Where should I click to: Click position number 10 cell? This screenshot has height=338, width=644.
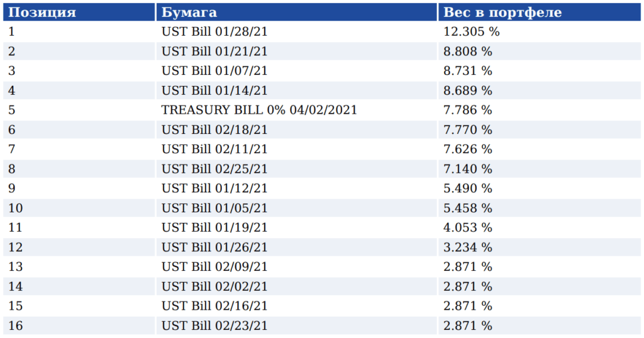pos(16,208)
